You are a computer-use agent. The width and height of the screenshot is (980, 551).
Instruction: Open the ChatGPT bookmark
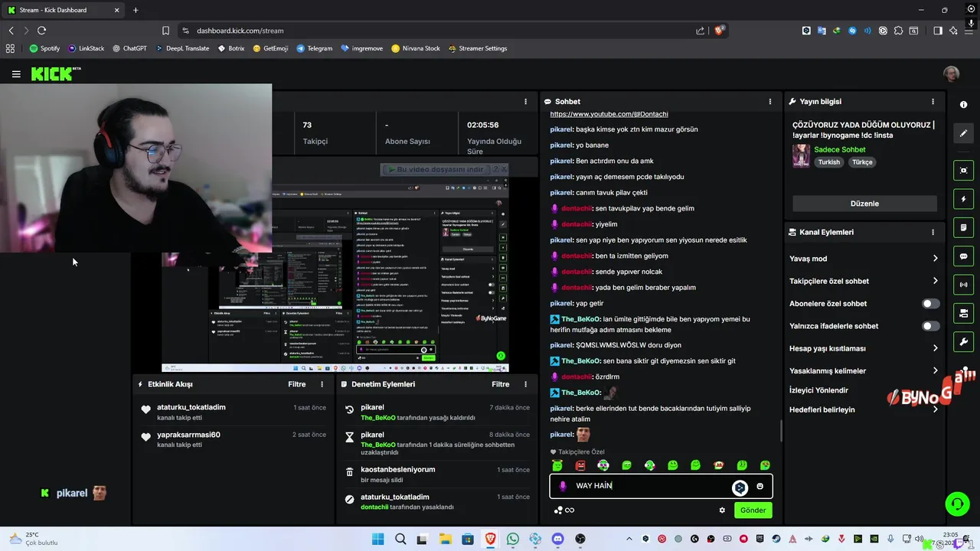(129, 48)
